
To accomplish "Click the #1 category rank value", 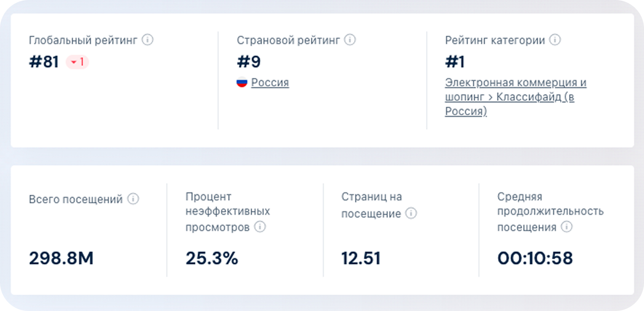I will (x=455, y=62).
